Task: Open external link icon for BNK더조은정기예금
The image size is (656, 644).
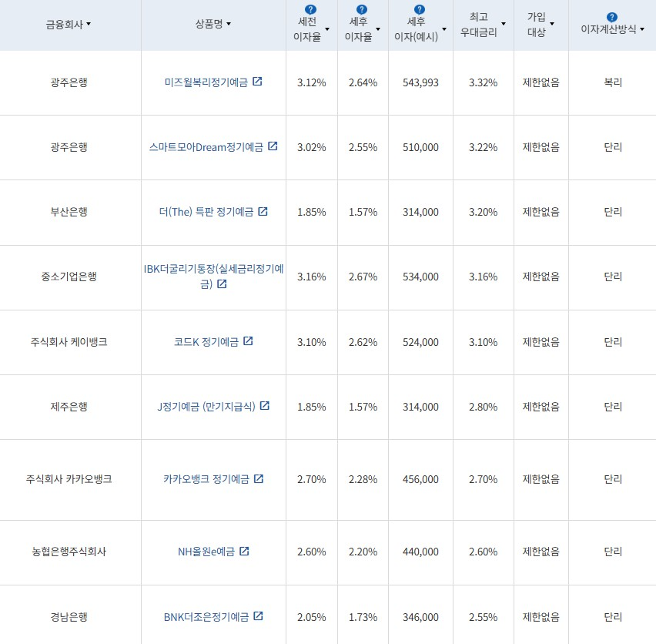Action: (x=259, y=616)
